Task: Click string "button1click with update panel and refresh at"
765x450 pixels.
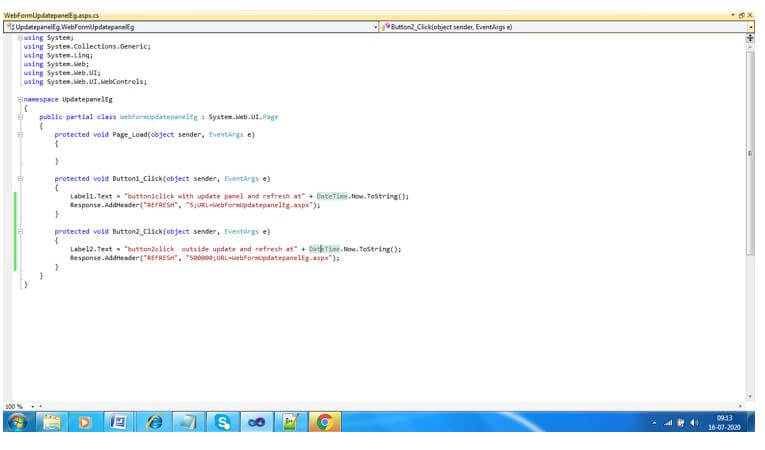Action: click(215, 196)
